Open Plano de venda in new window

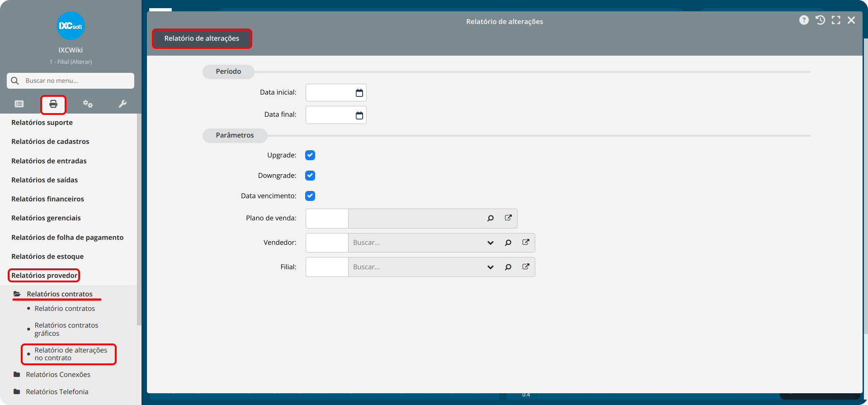508,218
